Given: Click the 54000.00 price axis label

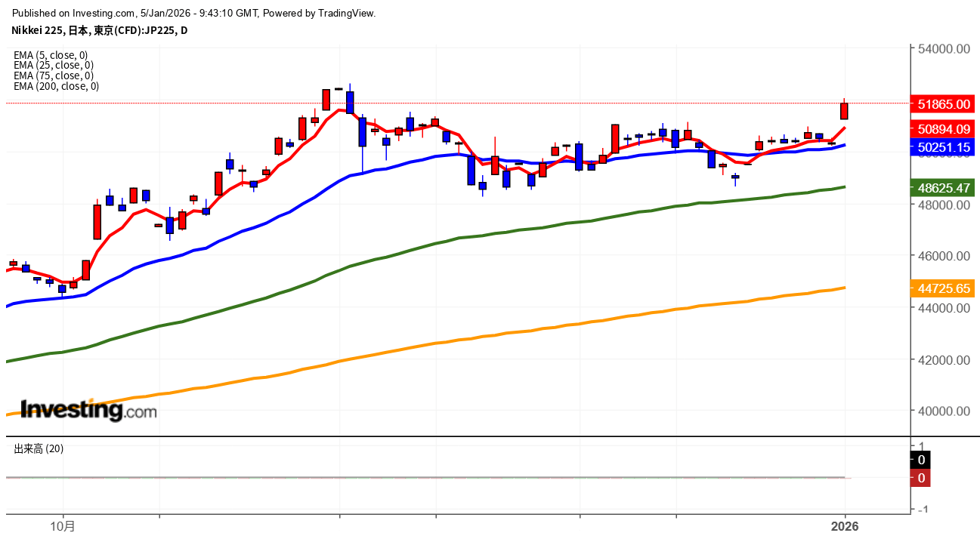Looking at the screenshot, I should [x=943, y=49].
